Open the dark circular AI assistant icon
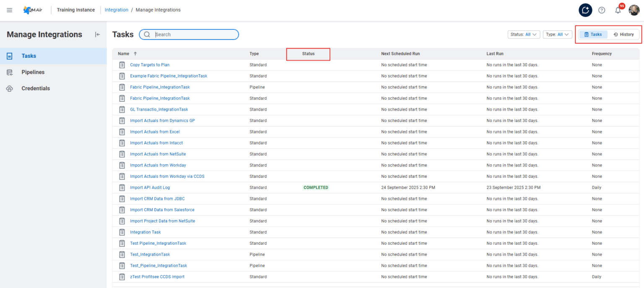644x288 pixels. (585, 10)
